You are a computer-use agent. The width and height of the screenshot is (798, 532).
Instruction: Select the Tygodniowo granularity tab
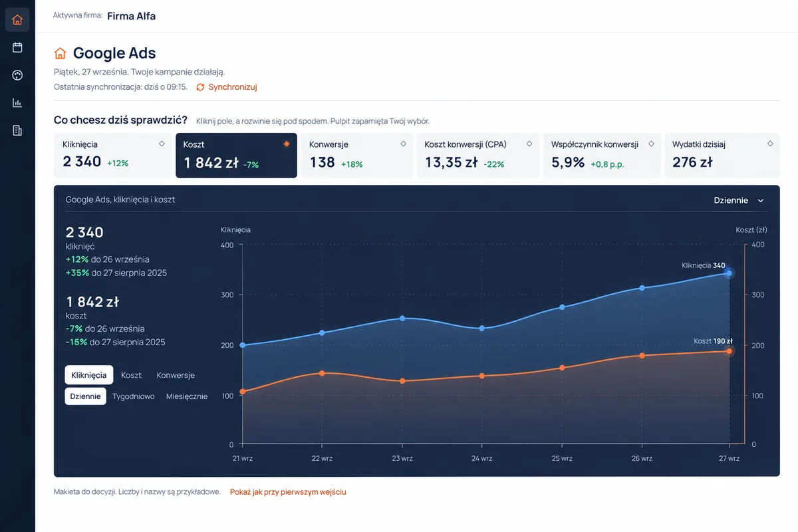[134, 396]
